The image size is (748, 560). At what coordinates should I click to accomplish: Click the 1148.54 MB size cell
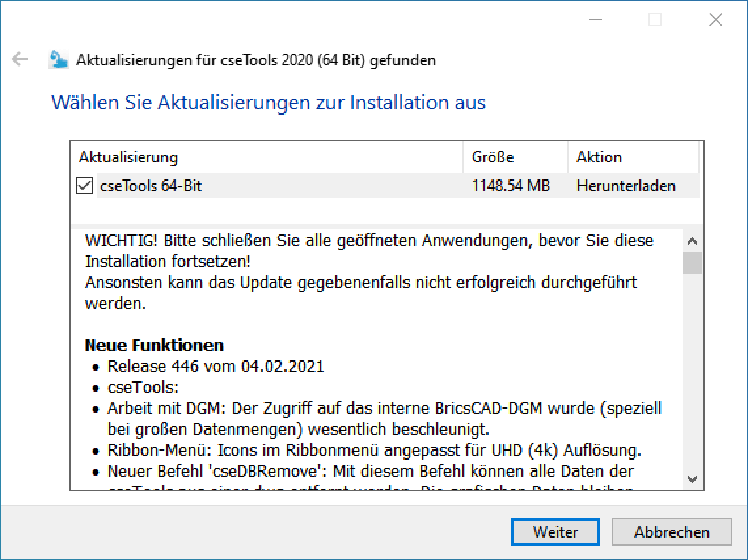tap(510, 186)
